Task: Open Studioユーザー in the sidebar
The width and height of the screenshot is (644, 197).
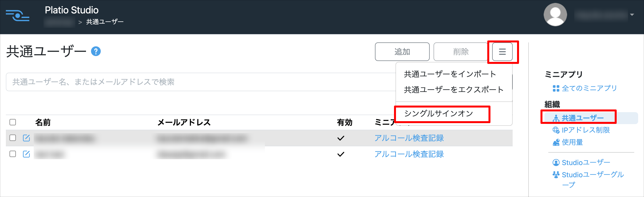Action: 581,163
